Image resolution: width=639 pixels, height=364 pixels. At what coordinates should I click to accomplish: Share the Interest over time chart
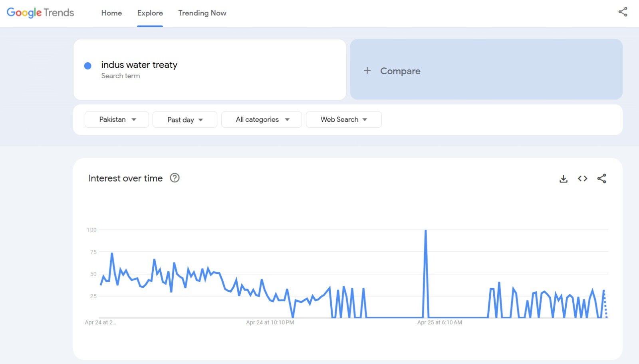pos(601,178)
